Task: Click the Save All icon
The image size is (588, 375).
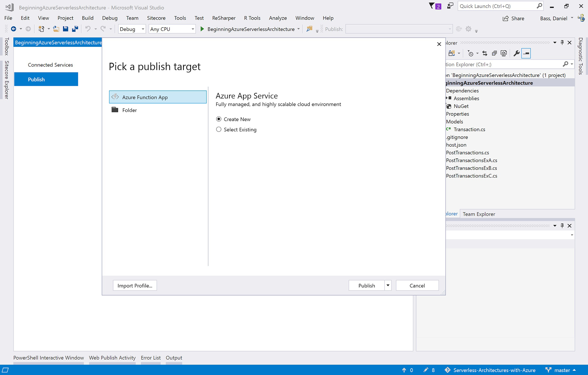Action: (x=75, y=29)
